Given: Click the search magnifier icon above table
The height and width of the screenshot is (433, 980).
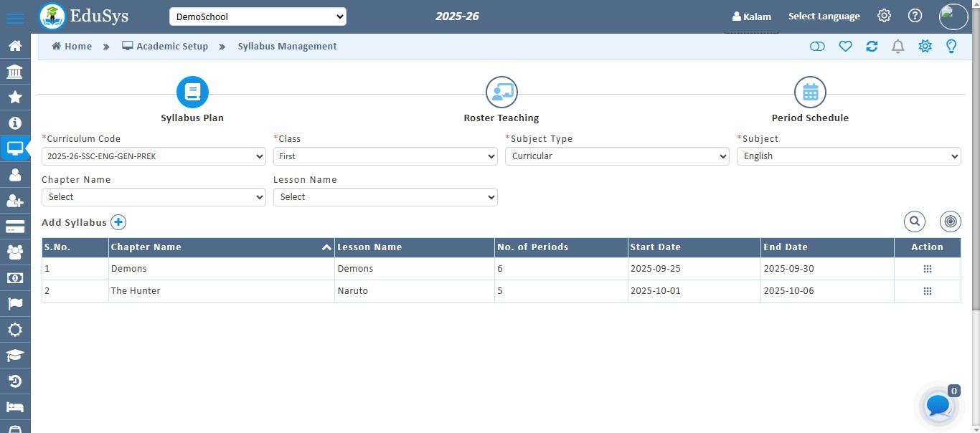Looking at the screenshot, I should [x=915, y=222].
